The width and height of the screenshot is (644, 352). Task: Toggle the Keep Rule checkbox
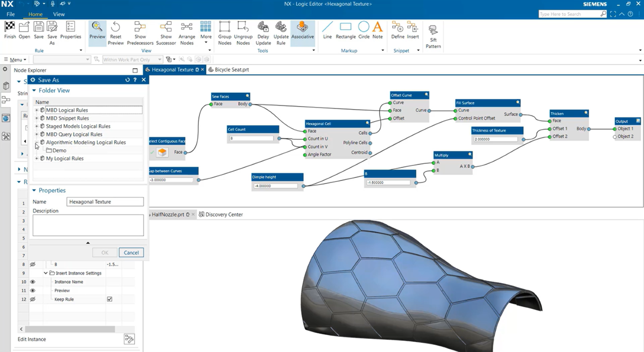pos(109,299)
